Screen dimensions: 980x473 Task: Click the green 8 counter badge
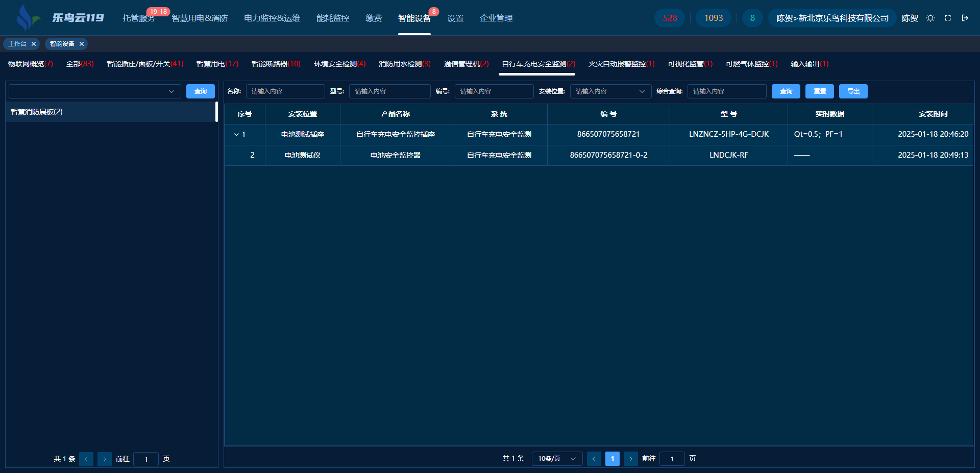[x=752, y=18]
